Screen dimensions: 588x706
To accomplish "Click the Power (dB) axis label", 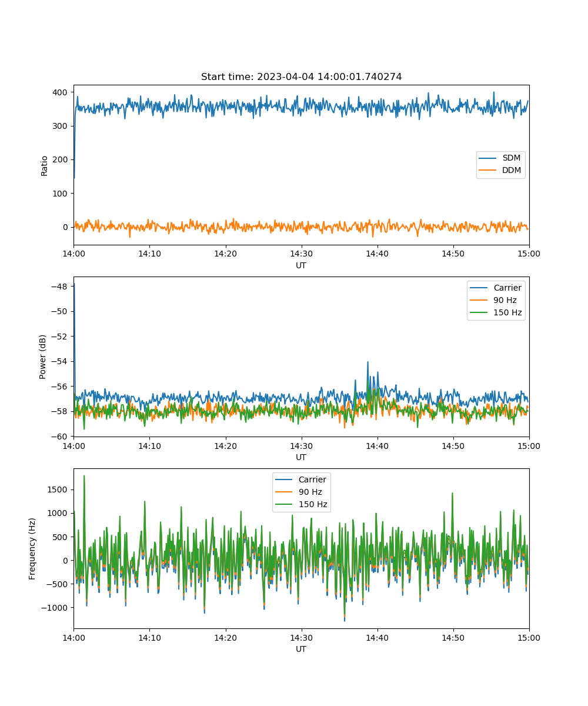I will tap(43, 357).
